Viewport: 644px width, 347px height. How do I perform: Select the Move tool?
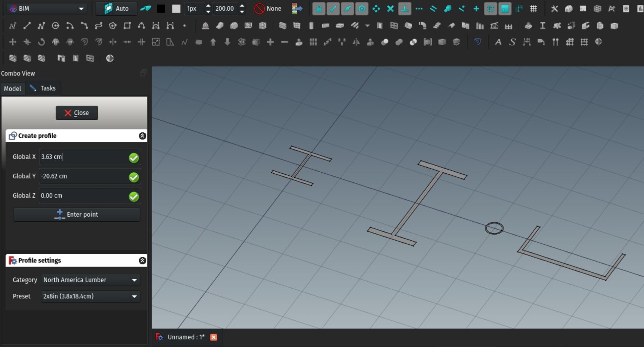click(12, 42)
